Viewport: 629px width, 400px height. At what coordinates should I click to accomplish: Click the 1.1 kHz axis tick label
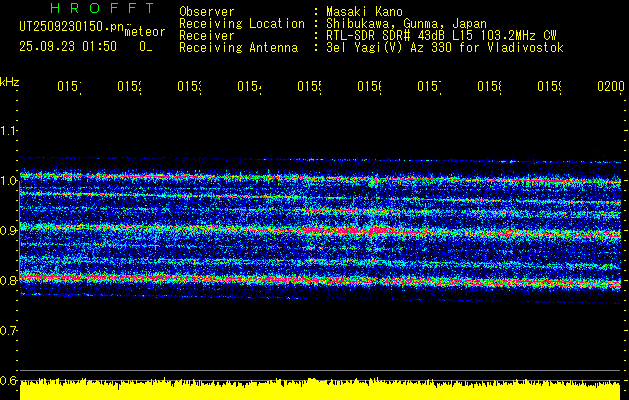click(8, 130)
